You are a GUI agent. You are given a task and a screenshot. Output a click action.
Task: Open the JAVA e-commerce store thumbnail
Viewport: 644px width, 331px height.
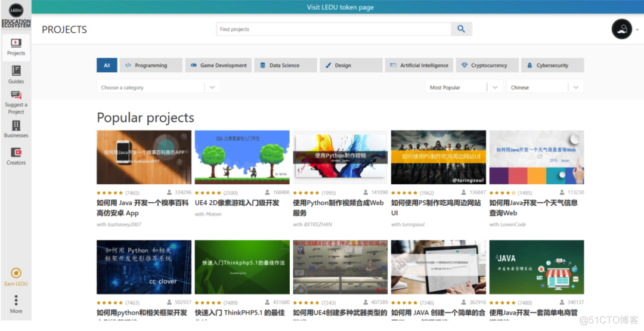point(537,267)
